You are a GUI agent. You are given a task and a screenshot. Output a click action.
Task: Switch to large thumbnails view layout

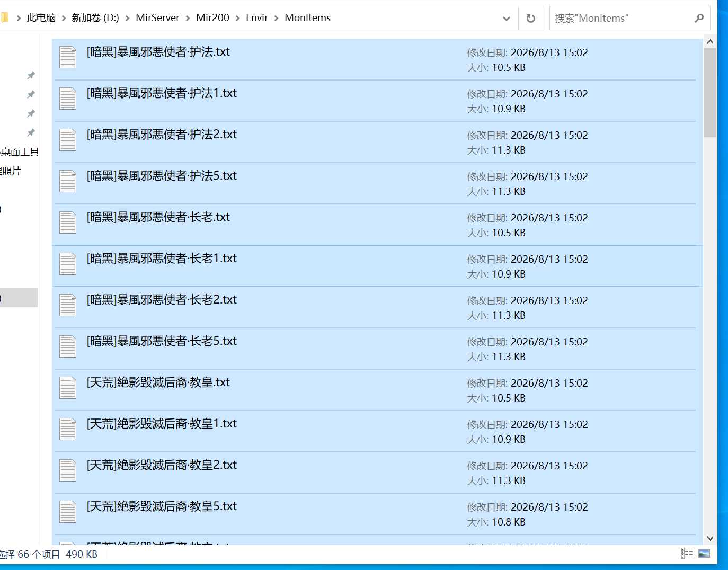click(x=704, y=554)
